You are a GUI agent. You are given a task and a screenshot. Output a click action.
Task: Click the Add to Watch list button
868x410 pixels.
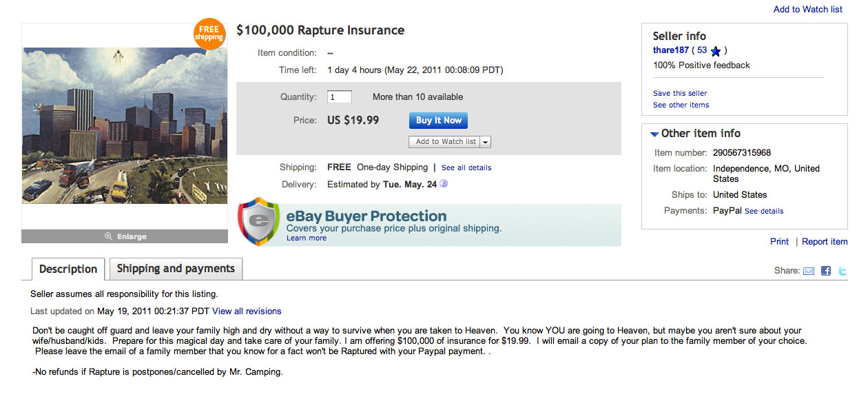[444, 142]
